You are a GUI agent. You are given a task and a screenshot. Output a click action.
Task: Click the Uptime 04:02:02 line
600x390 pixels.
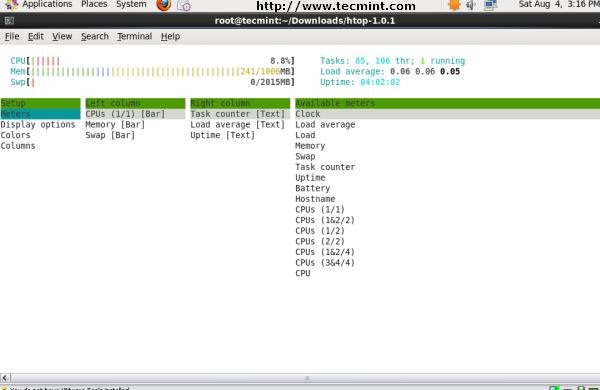360,82
